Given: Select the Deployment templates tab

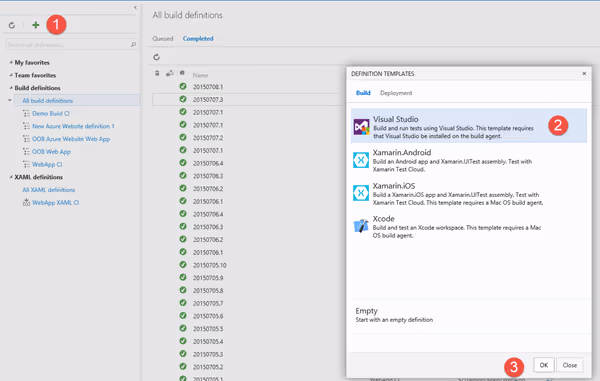Looking at the screenshot, I should 396,93.
